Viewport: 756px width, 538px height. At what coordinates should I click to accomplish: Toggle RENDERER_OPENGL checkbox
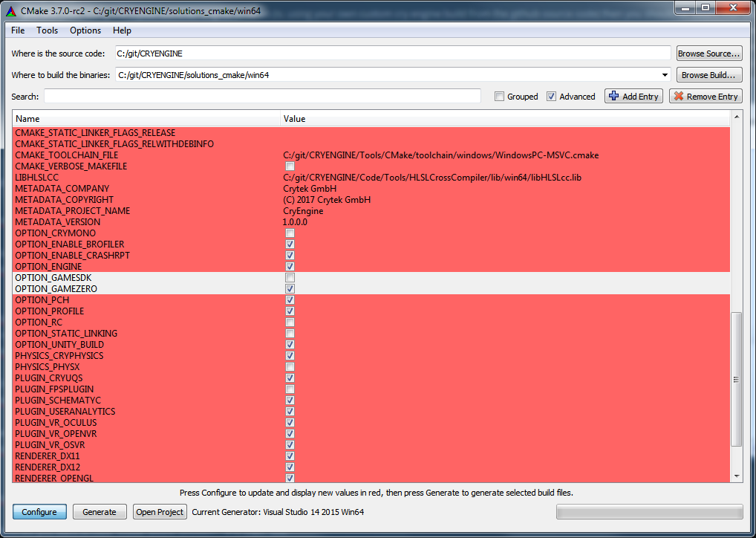click(x=290, y=478)
